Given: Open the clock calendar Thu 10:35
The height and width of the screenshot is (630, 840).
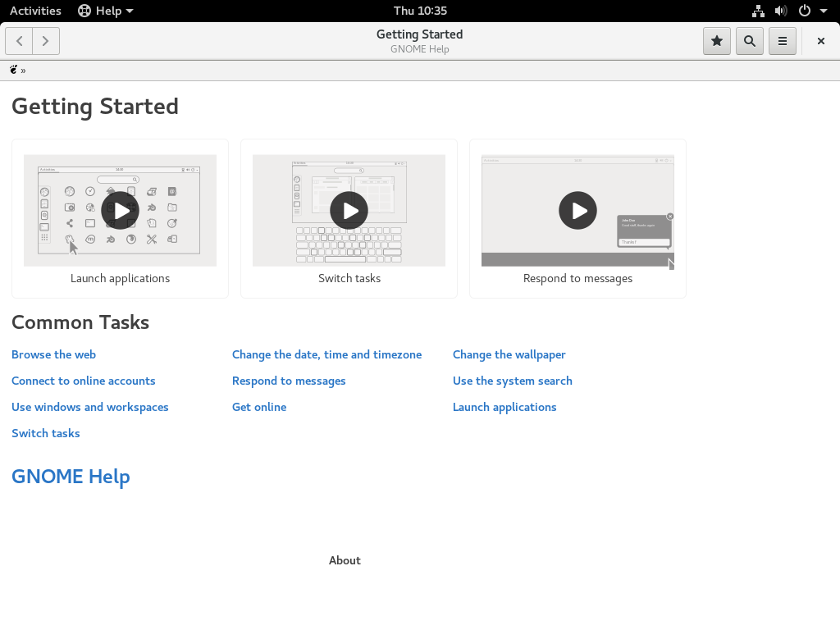Looking at the screenshot, I should tap(420, 11).
